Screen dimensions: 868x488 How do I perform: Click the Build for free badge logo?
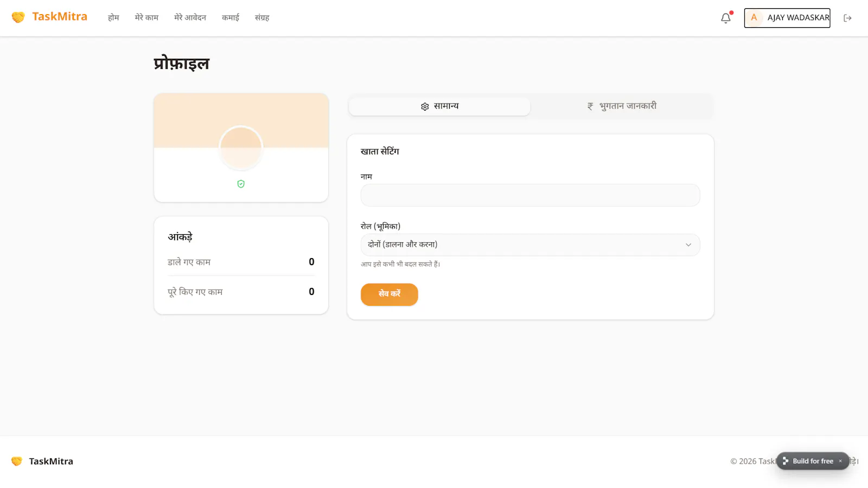(785, 461)
